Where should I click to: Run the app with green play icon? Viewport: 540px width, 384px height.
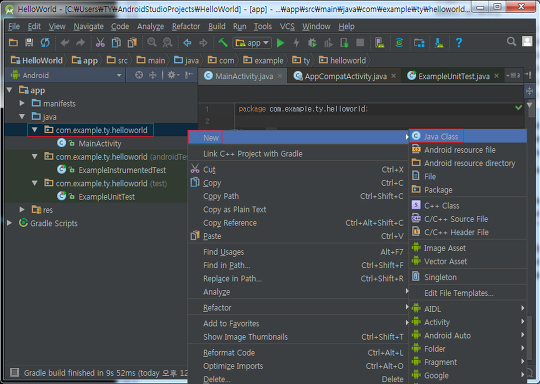(x=281, y=43)
